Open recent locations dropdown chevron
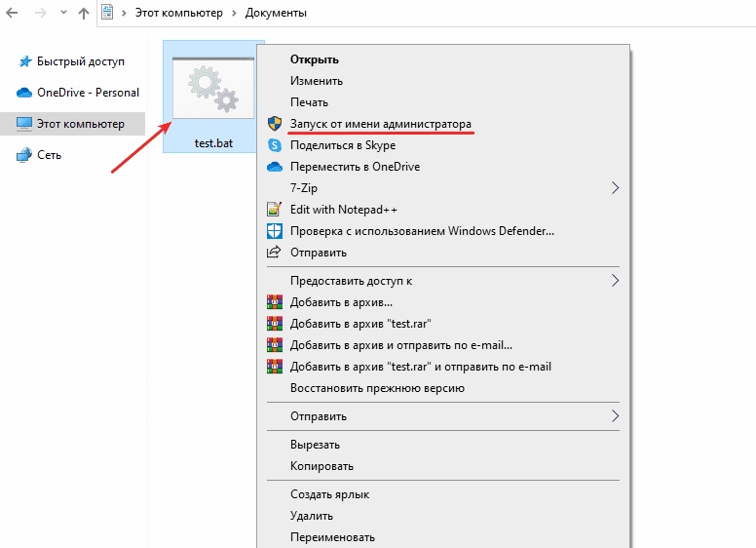 [x=63, y=13]
